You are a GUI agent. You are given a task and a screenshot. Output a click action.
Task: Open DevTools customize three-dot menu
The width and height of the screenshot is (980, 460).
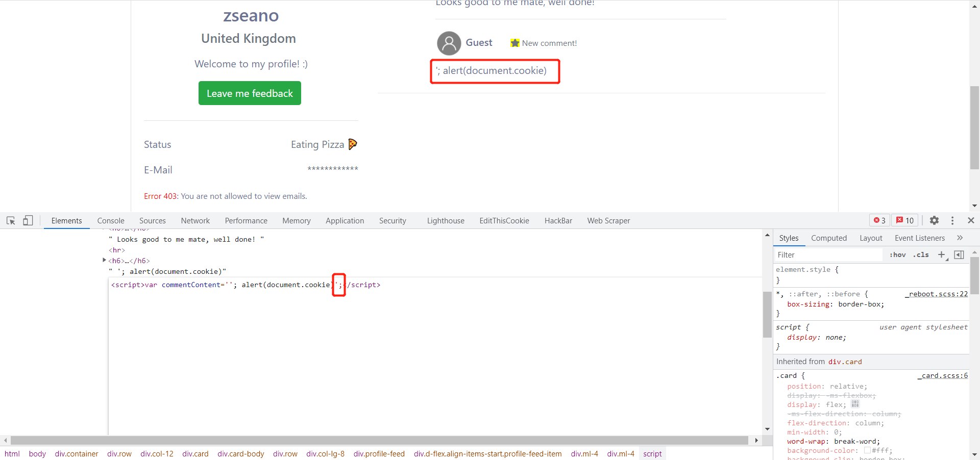click(x=952, y=220)
